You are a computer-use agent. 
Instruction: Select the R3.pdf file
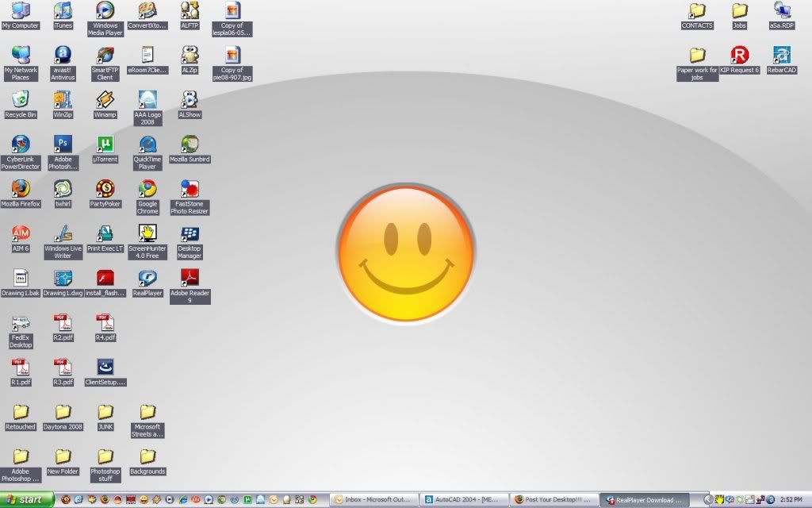(x=63, y=372)
